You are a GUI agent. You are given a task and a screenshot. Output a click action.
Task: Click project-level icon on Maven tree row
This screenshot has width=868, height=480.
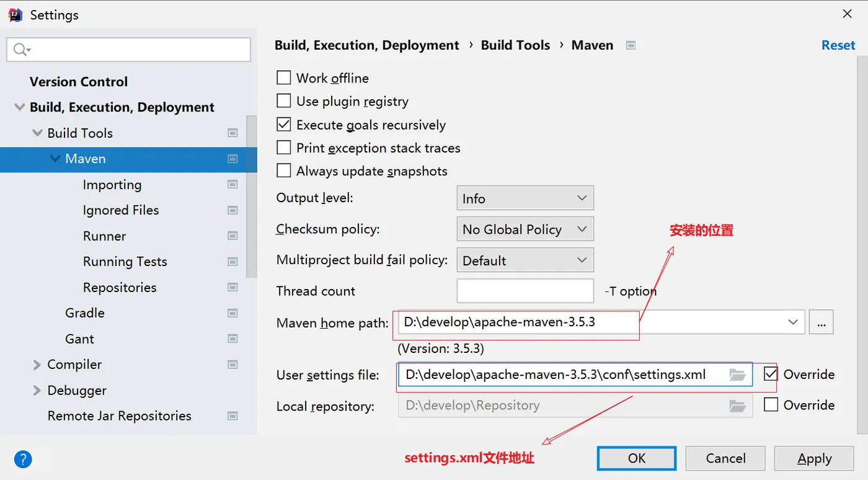(x=232, y=159)
